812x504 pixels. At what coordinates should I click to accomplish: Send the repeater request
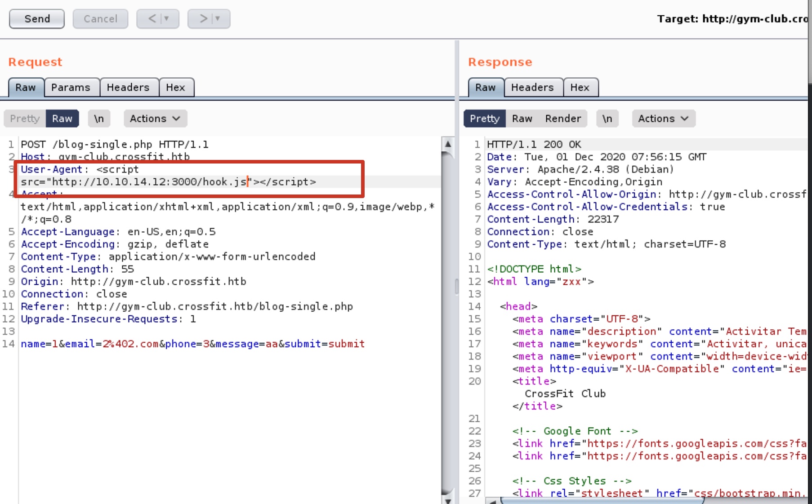(37, 19)
